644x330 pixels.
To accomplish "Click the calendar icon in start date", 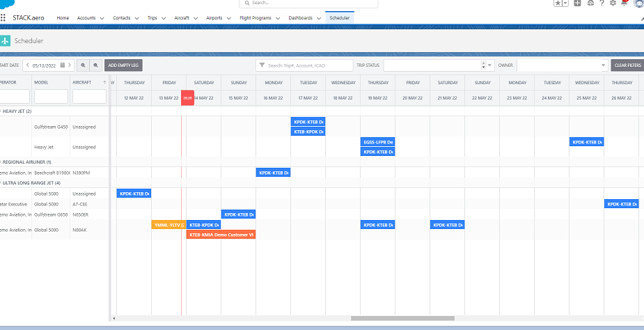I will tap(62, 65).
